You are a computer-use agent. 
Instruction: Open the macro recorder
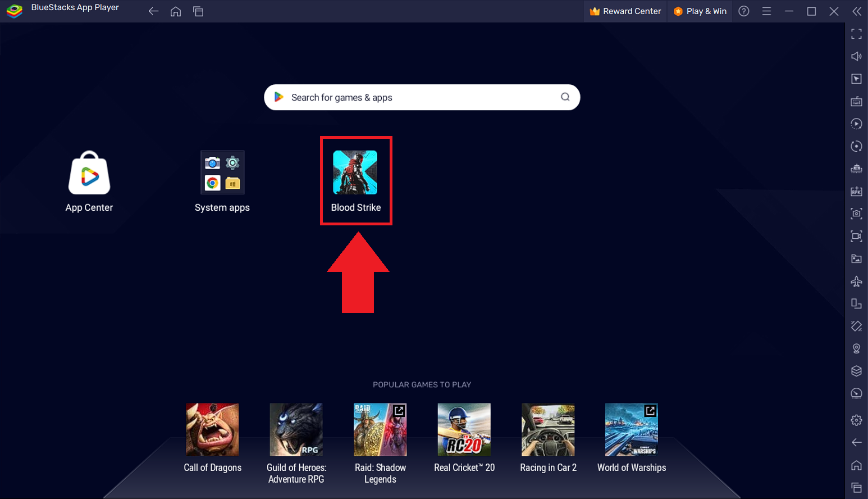[856, 124]
